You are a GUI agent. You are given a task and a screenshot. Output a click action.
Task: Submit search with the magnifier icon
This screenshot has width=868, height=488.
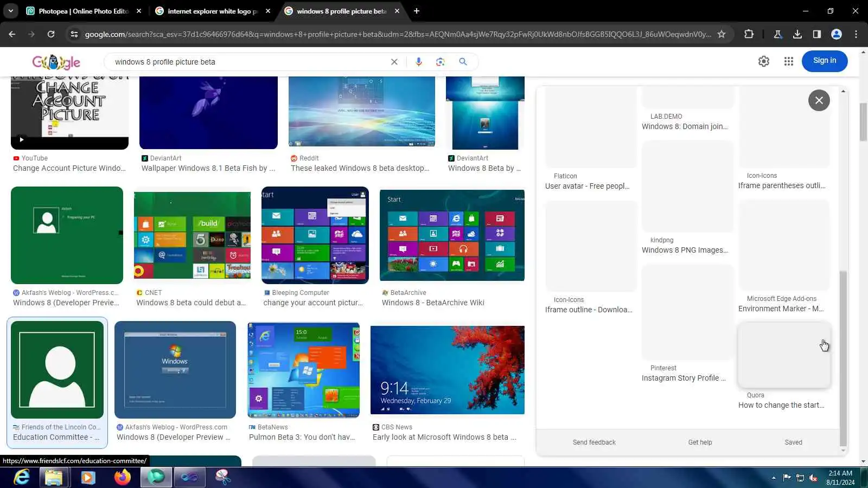[463, 62]
